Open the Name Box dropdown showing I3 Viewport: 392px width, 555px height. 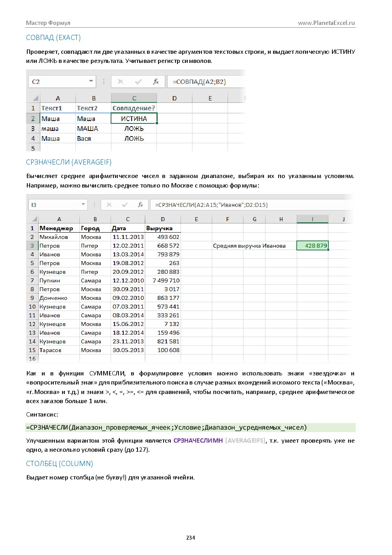click(83, 204)
